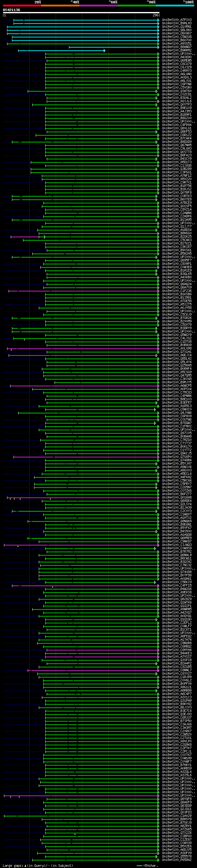Open the UniRef100_O80967 hit
The height and width of the screenshot is (868, 197).
(x=176, y=33)
